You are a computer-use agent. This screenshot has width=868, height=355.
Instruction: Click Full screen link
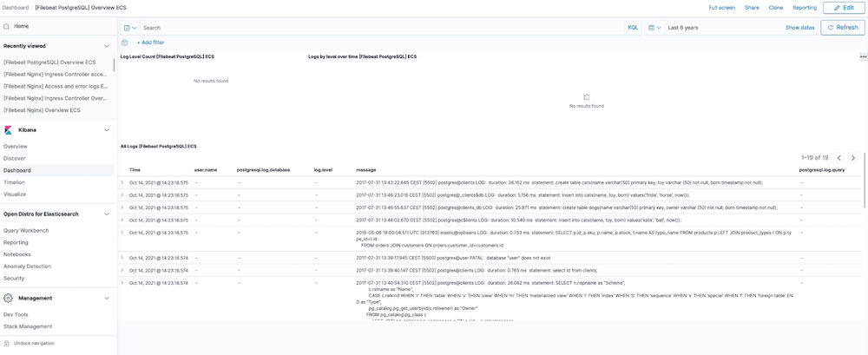click(x=722, y=8)
